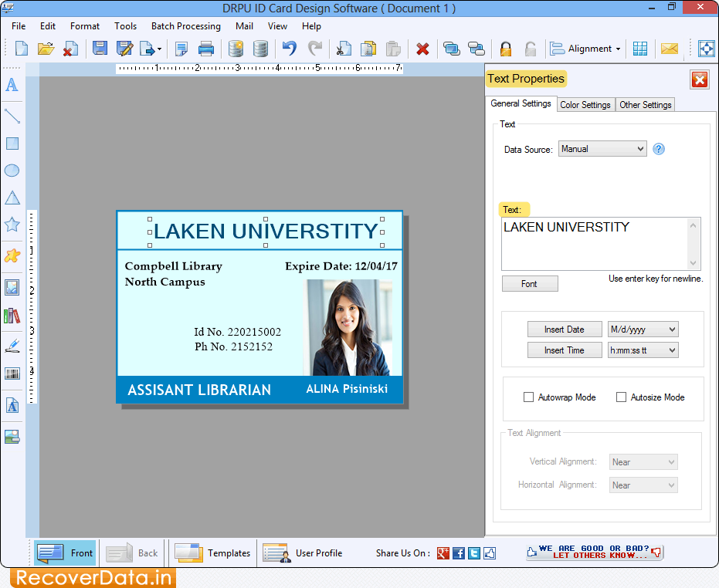Enable Autowrap Mode
Screen dimensions: 719x588
tap(529, 397)
